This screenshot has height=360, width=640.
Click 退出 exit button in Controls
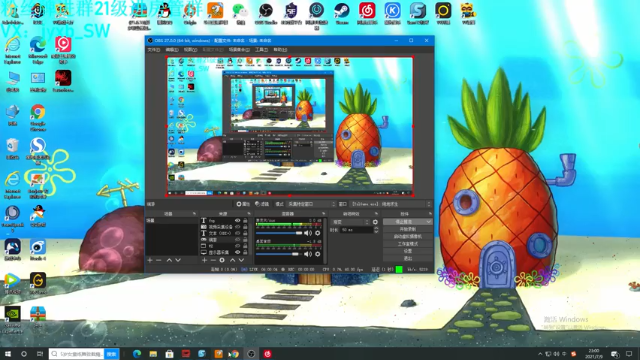coord(407,258)
